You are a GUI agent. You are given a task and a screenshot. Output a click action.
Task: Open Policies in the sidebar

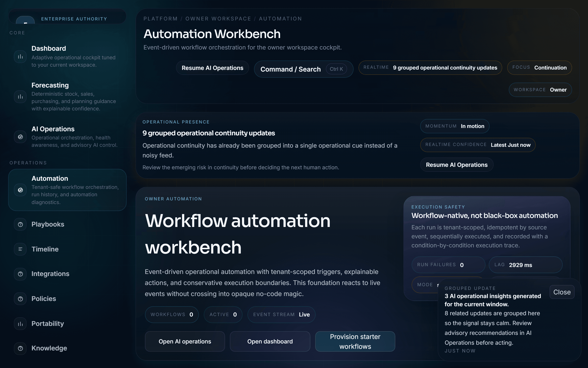coord(67,299)
